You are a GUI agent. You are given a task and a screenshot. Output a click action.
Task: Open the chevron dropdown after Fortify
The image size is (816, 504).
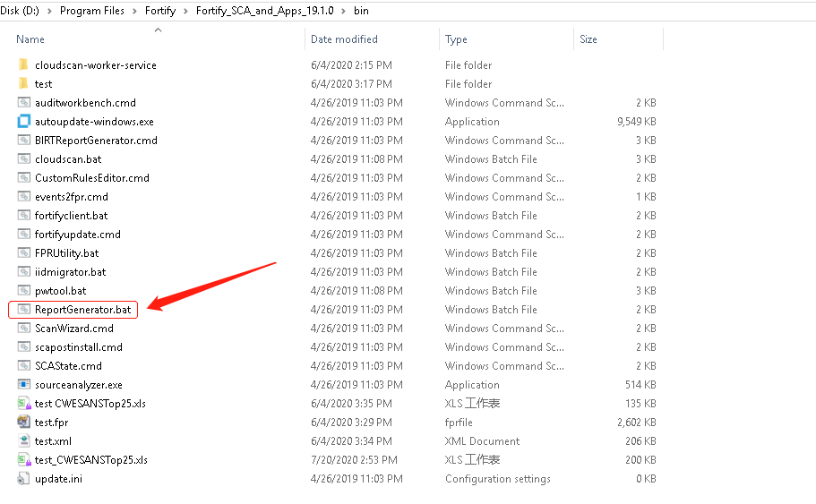tap(185, 11)
